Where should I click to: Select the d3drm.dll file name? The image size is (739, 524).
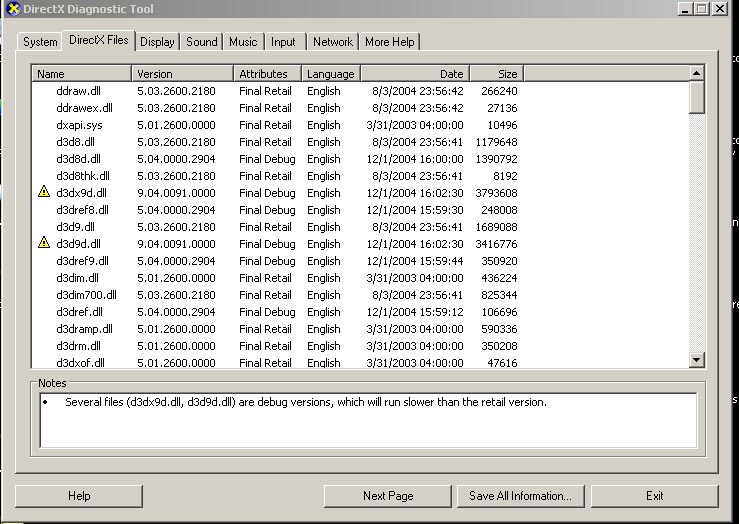pos(78,345)
